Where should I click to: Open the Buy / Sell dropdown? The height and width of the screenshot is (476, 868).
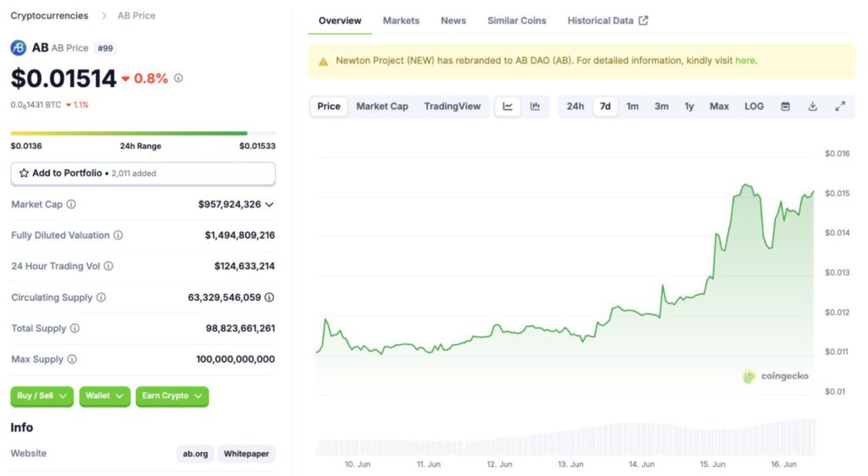coord(42,396)
